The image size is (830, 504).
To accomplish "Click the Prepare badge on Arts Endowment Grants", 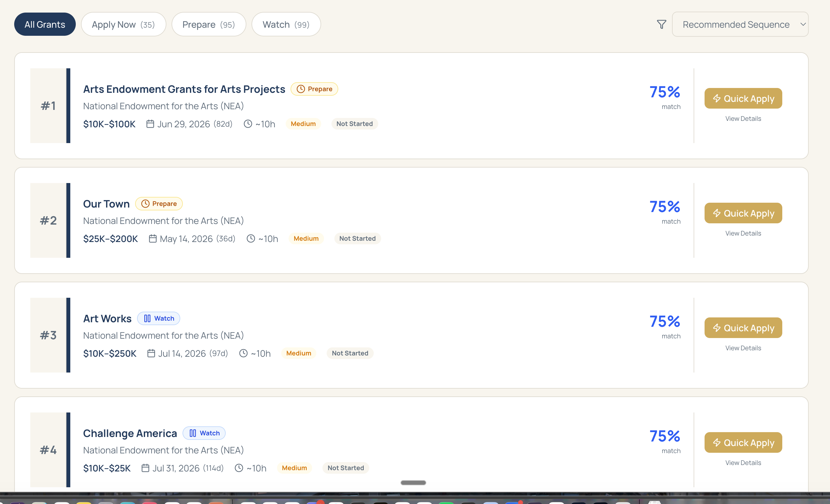I will [x=314, y=89].
